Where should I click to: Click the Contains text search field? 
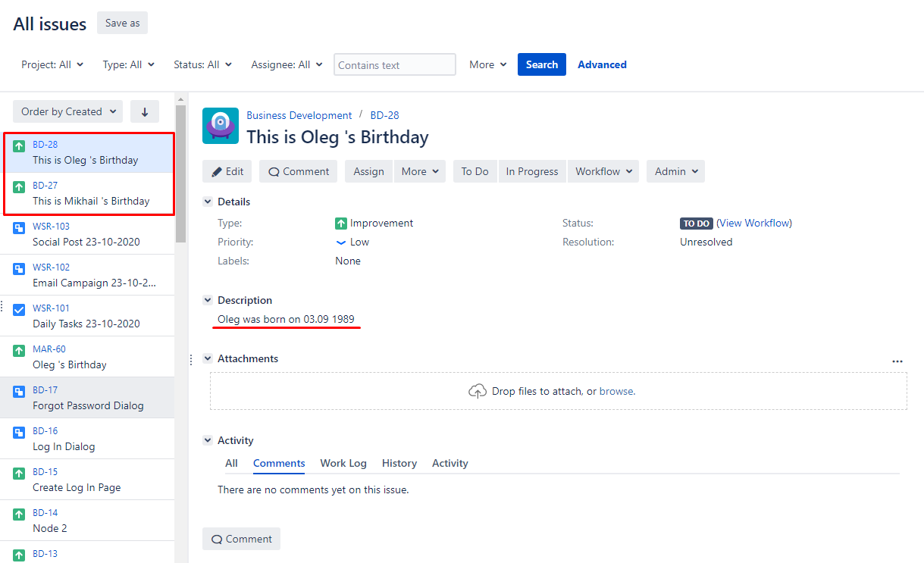(x=394, y=65)
